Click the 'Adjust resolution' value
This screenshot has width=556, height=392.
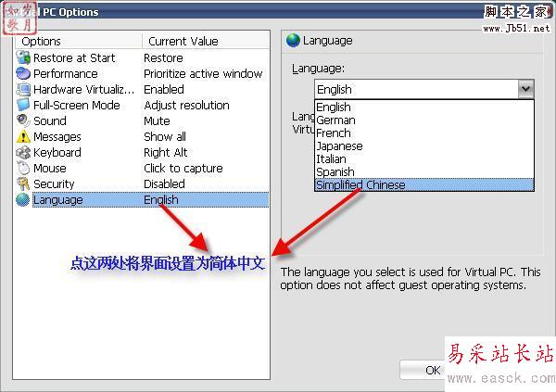[186, 106]
